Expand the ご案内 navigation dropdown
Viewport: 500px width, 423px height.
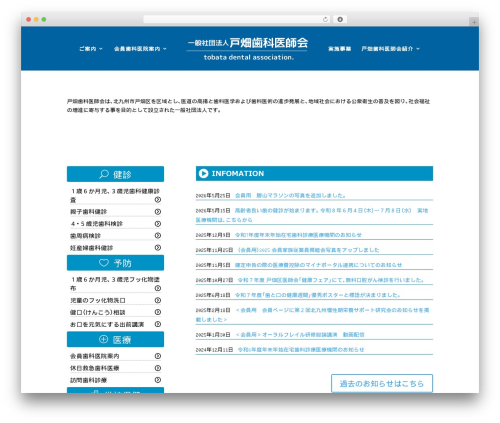coord(91,49)
